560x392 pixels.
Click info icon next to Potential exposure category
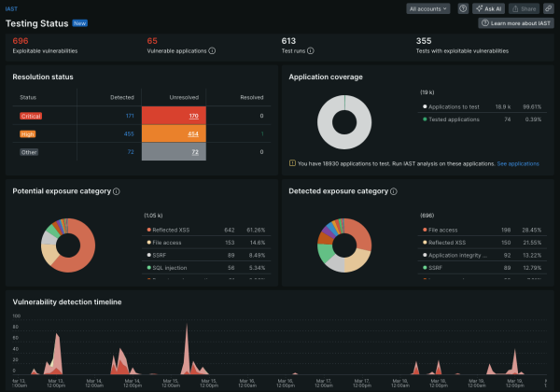[117, 191]
